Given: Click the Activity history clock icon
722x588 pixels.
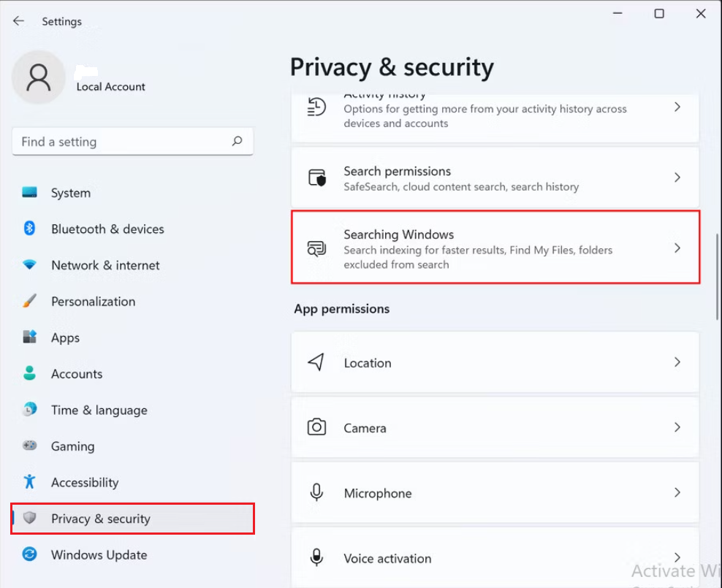Looking at the screenshot, I should pyautogui.click(x=316, y=107).
